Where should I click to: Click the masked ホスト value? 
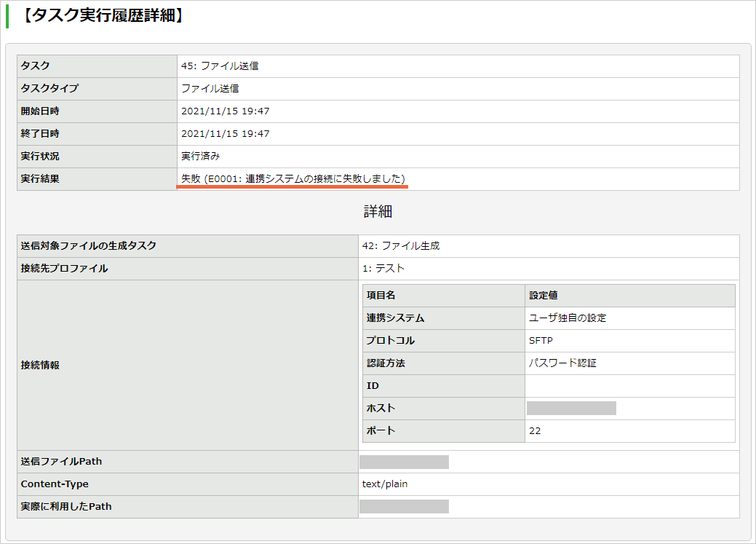click(x=571, y=409)
